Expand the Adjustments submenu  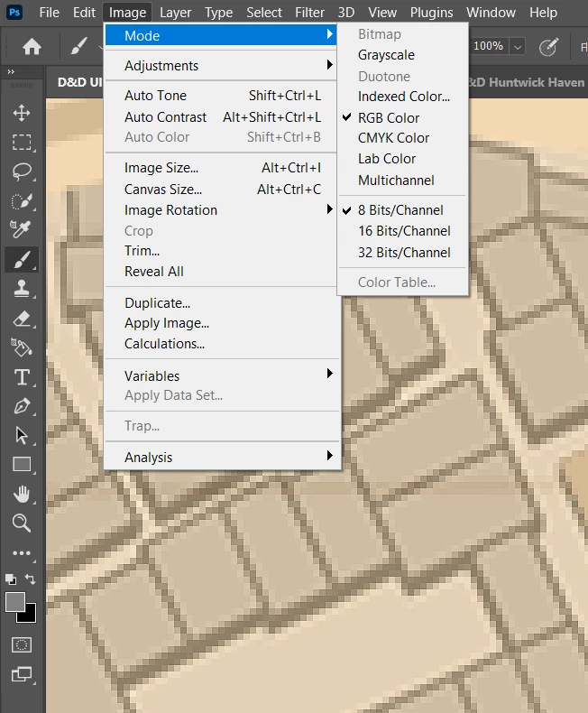pos(221,66)
